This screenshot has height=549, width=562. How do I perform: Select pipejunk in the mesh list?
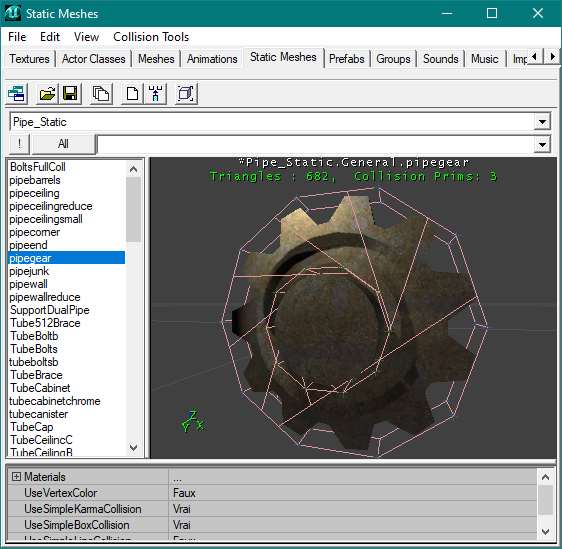(x=29, y=271)
